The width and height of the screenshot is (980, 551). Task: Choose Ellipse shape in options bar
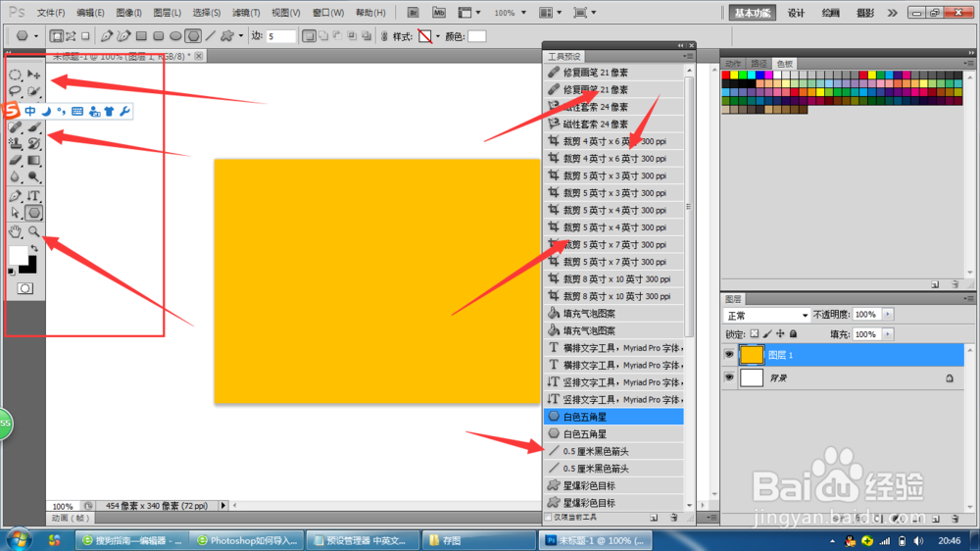[x=175, y=36]
